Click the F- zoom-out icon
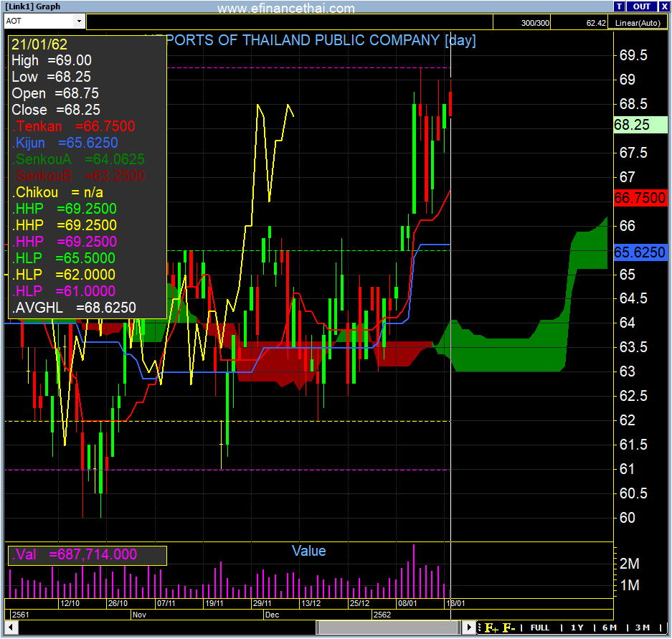Image resolution: width=672 pixels, height=639 pixels. [508, 628]
